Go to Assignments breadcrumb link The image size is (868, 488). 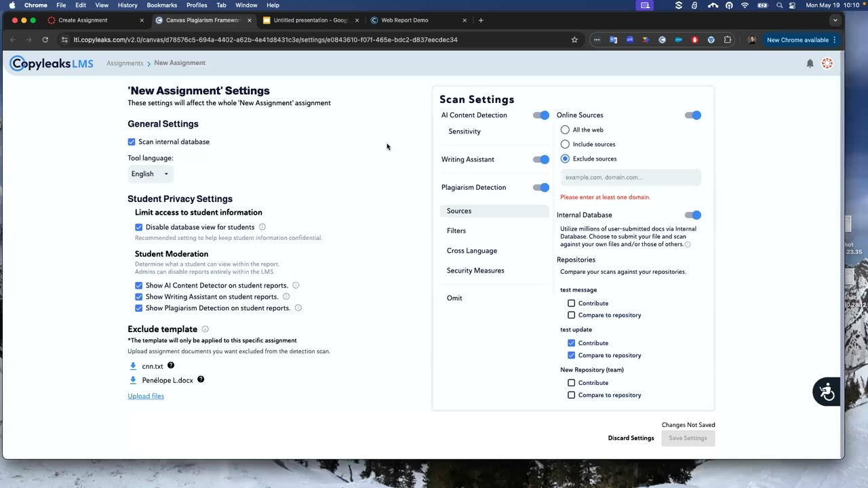coord(125,63)
